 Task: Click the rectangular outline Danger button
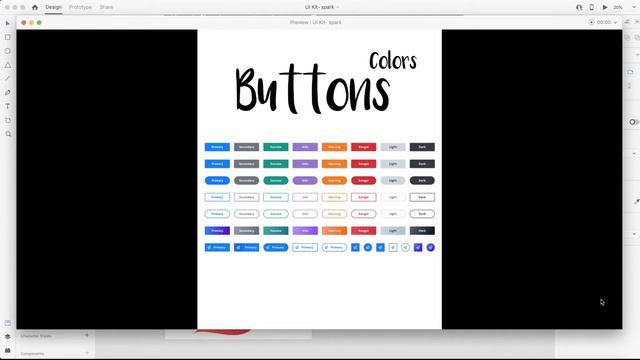coord(364,197)
